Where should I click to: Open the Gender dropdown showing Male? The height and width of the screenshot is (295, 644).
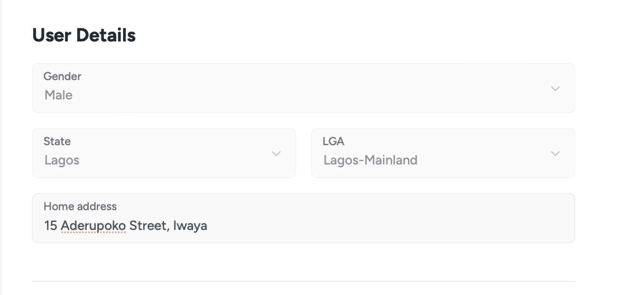click(303, 89)
